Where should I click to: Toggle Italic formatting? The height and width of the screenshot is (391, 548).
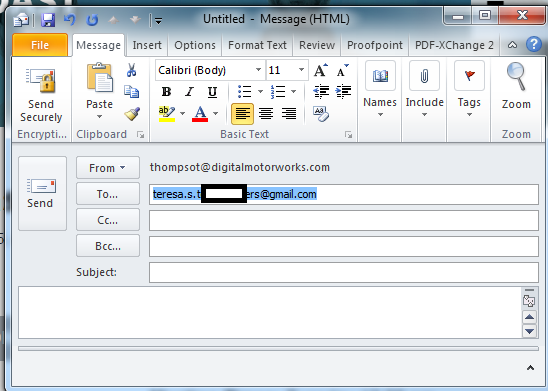coord(189,92)
